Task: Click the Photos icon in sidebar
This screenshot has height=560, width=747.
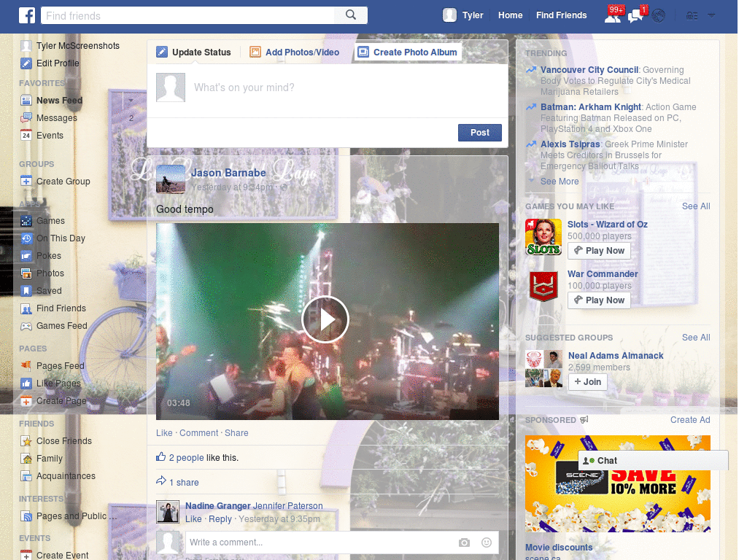Action: [x=26, y=273]
